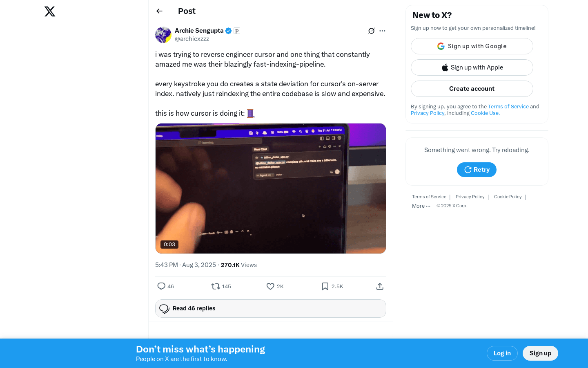Image resolution: width=588 pixels, height=368 pixels.
Task: Like the post with heart icon
Action: [270, 286]
